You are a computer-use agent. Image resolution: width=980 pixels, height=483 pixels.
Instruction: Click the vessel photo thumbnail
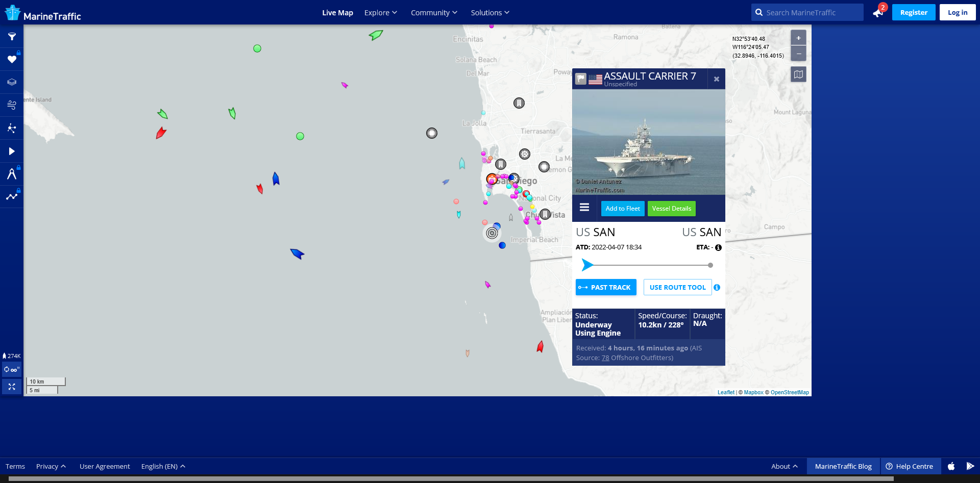click(648, 142)
